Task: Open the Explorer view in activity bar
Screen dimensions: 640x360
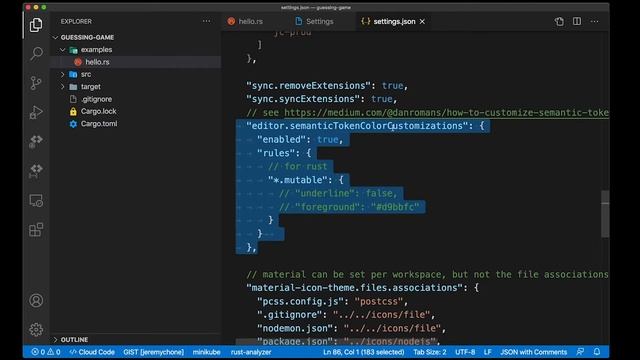Action: (36, 25)
